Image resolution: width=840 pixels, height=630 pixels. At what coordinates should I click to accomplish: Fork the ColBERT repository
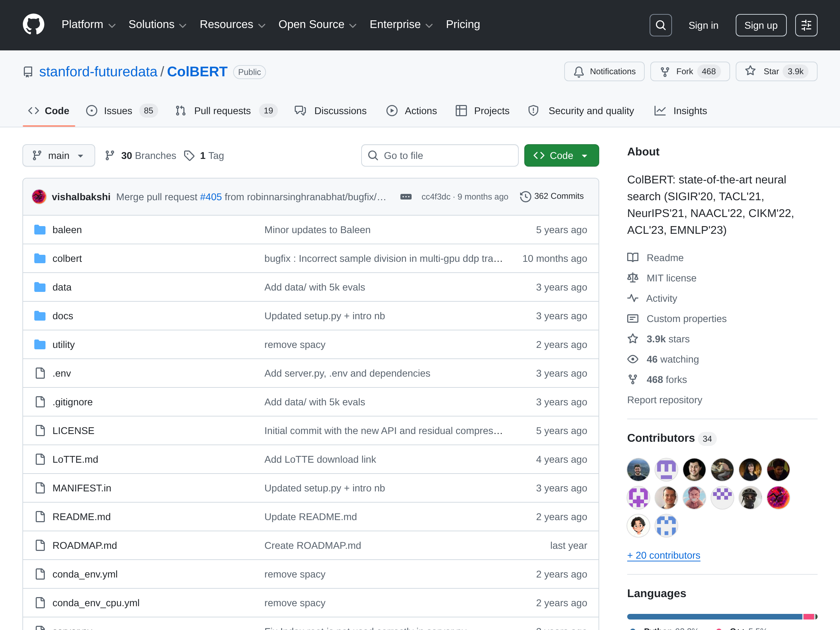click(689, 71)
